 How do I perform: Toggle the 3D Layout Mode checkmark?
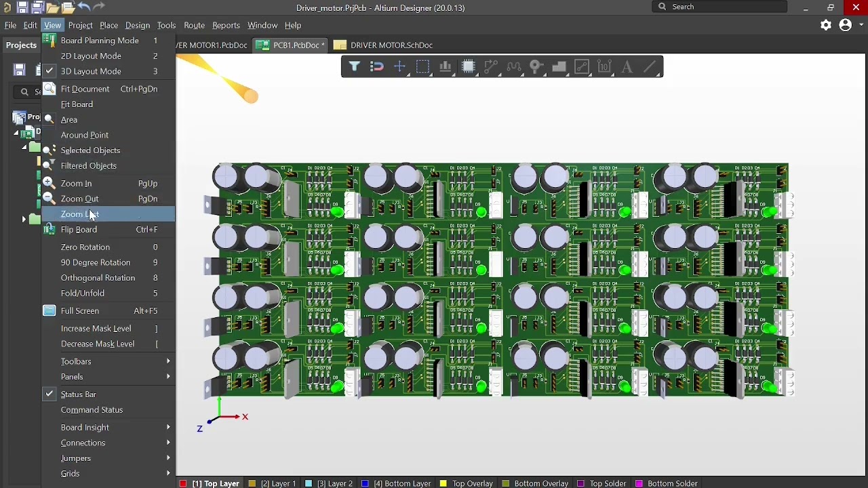coord(50,71)
